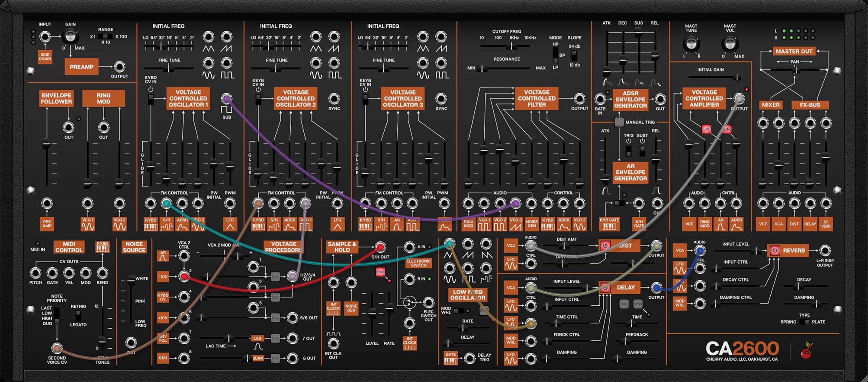The height and width of the screenshot is (382, 868).
Task: Click the Side Chain button in preamp
Action: (x=45, y=57)
